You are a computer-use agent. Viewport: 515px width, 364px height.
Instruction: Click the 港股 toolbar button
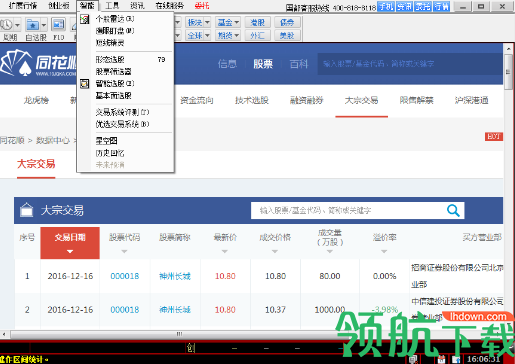(258, 23)
